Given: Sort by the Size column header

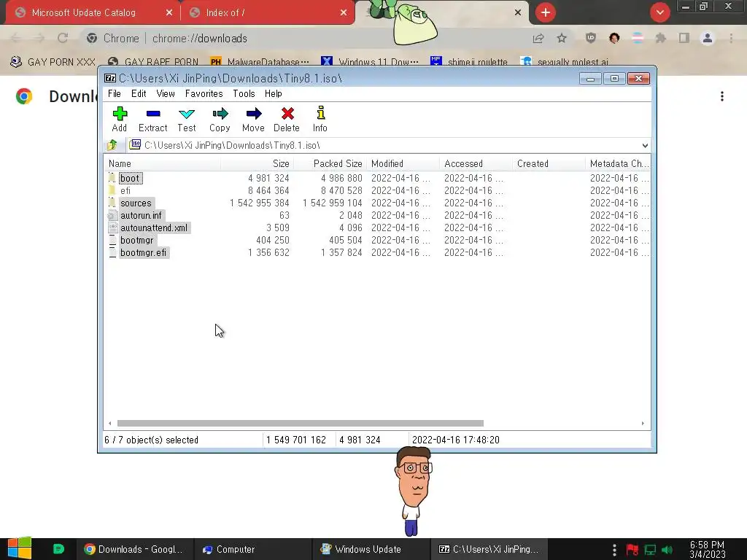Looking at the screenshot, I should pos(258,163).
